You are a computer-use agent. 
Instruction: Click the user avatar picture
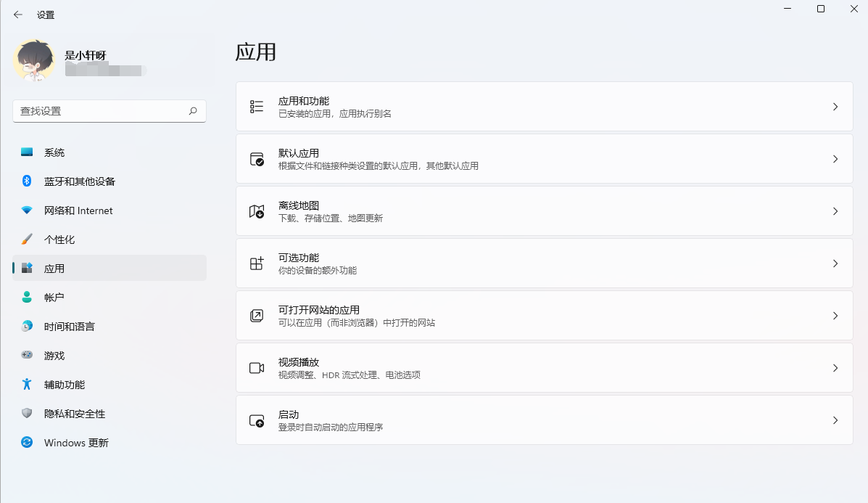[x=34, y=60]
